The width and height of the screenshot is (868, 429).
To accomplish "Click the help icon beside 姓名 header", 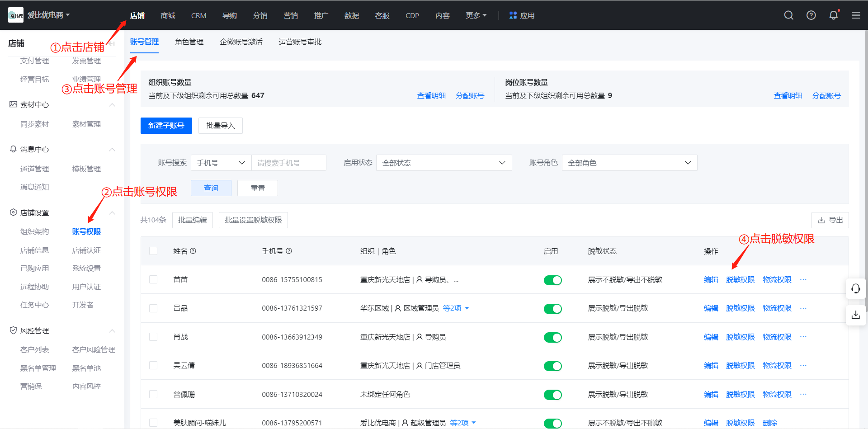I will coord(193,251).
